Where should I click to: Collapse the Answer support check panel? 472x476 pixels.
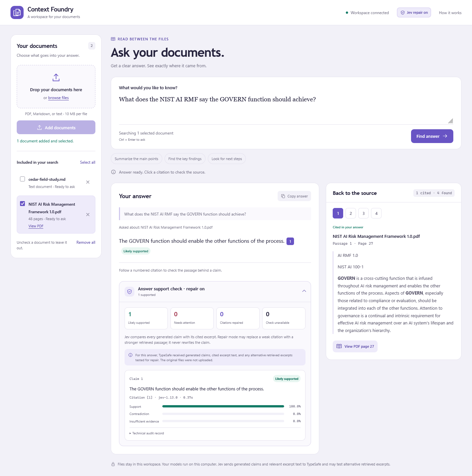(x=304, y=291)
